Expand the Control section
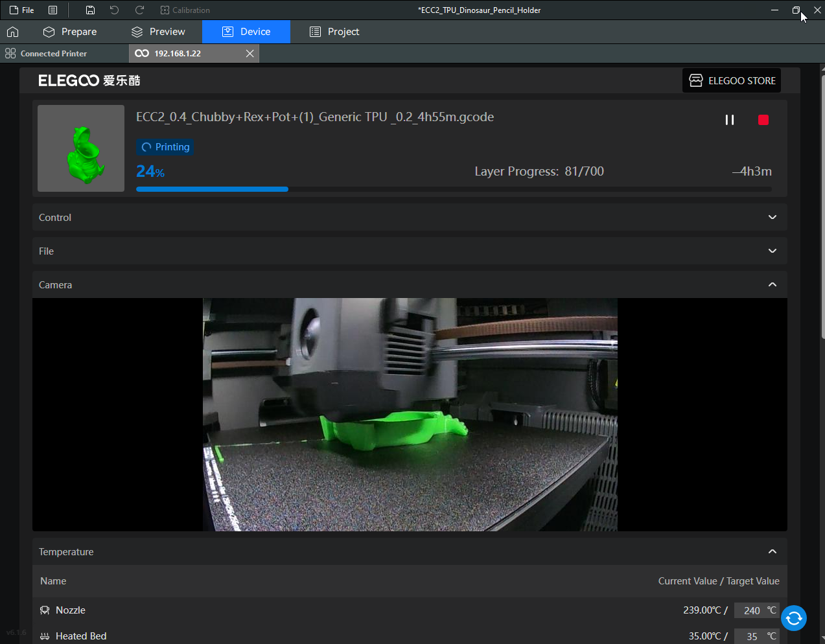This screenshot has width=825, height=644. tap(772, 218)
